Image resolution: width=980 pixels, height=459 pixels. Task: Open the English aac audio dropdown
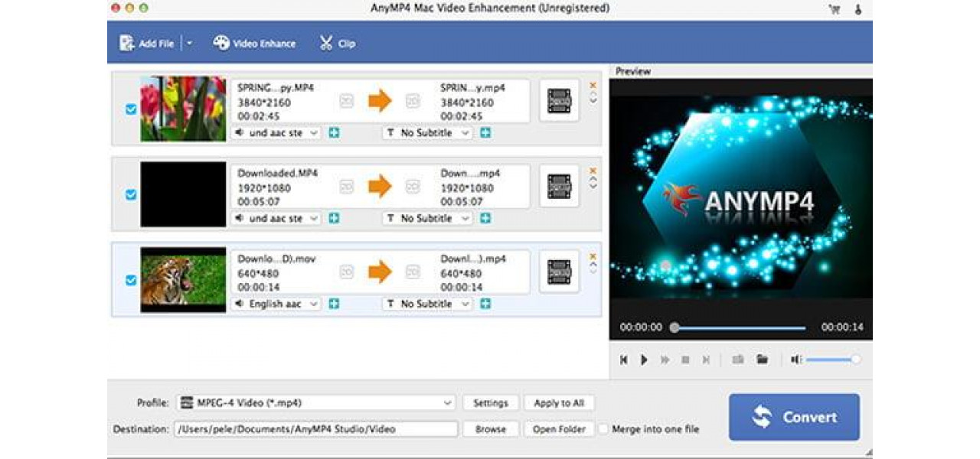click(276, 304)
